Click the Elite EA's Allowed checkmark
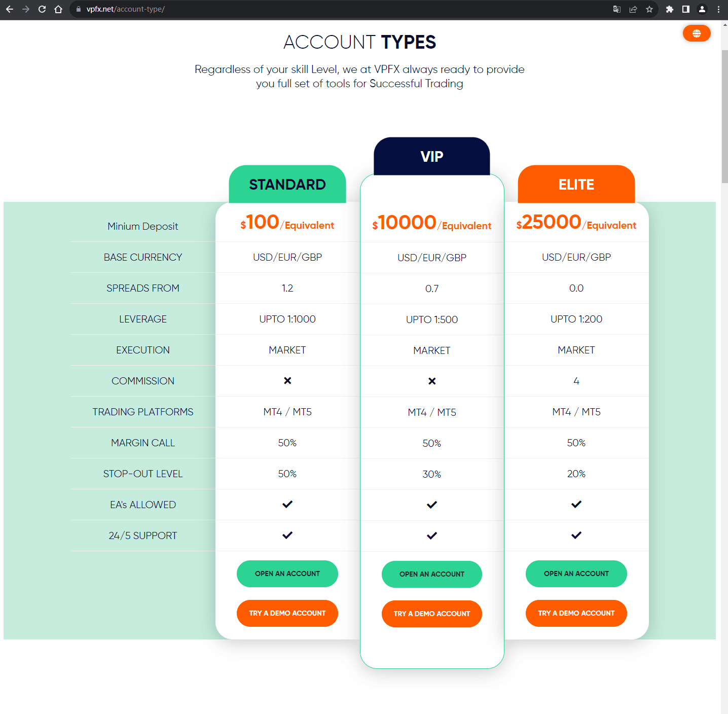The height and width of the screenshot is (714, 728). [576, 504]
